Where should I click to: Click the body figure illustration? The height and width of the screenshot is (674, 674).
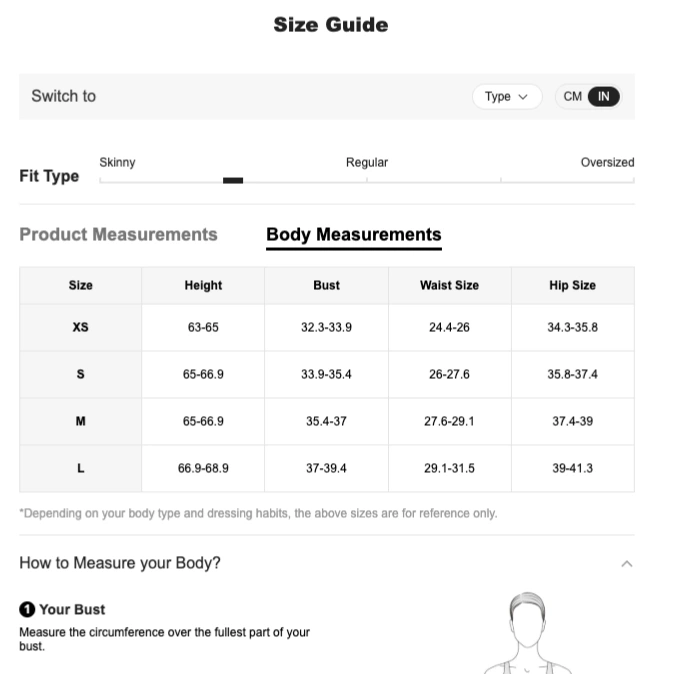(x=527, y=633)
